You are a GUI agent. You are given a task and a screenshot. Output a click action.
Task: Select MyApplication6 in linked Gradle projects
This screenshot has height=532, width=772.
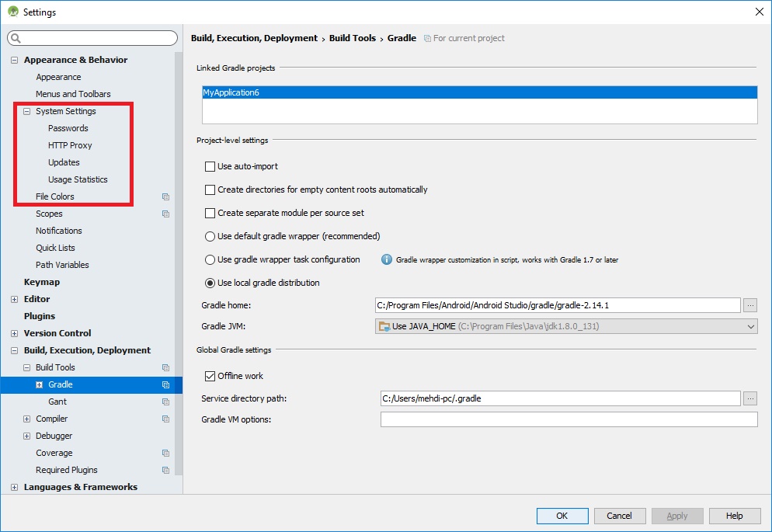tap(479, 92)
